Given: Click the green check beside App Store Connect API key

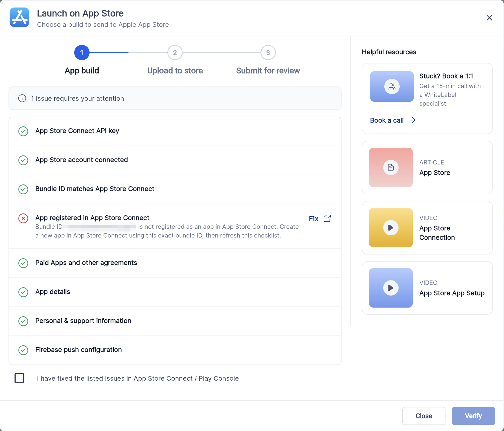Looking at the screenshot, I should pyautogui.click(x=23, y=131).
